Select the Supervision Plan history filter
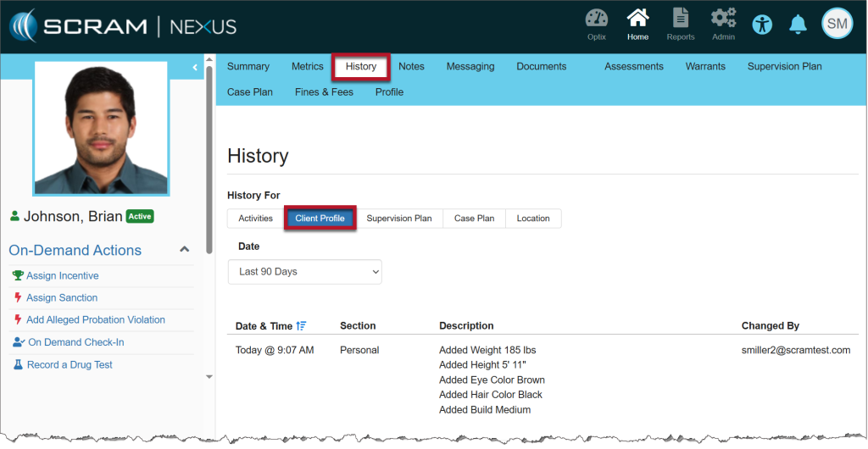868x449 pixels. click(398, 219)
